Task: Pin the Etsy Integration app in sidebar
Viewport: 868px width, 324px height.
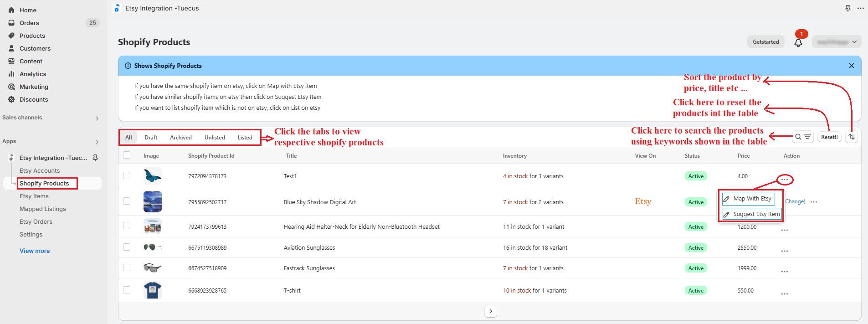Action: [95, 158]
